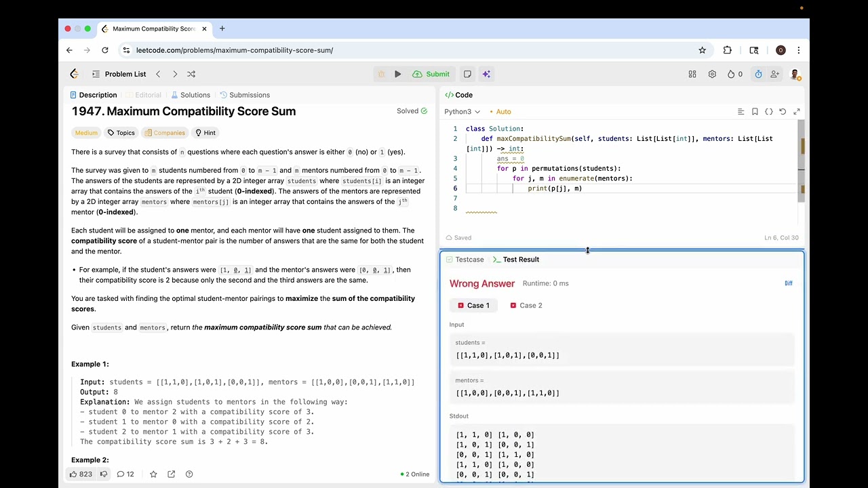Select the Case 2 result tab
The width and height of the screenshot is (868, 488).
click(526, 305)
